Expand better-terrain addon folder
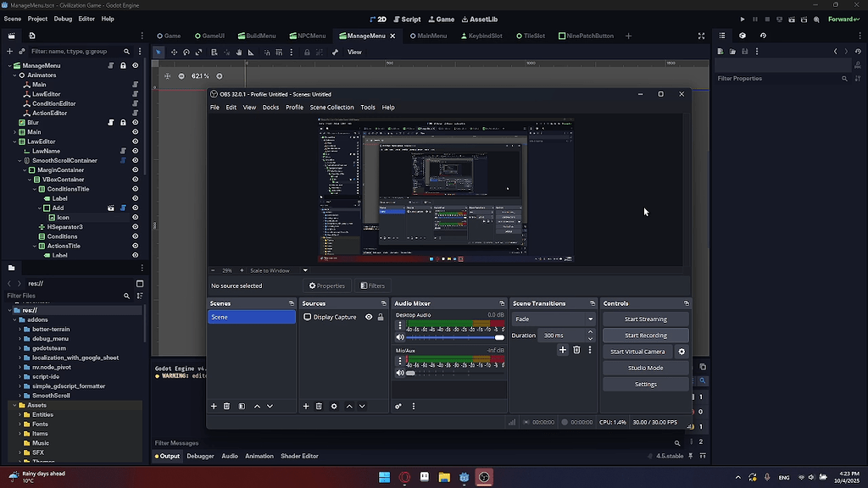The height and width of the screenshot is (488, 868). coord(20,330)
